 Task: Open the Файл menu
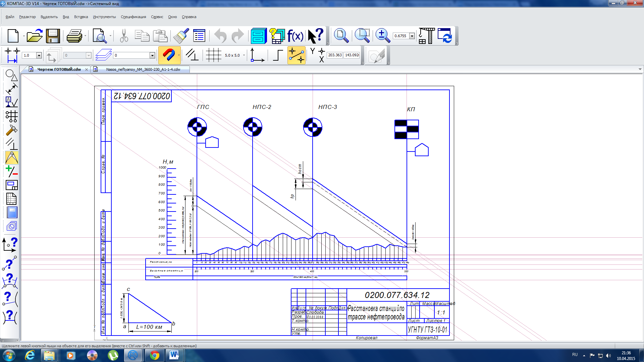10,17
